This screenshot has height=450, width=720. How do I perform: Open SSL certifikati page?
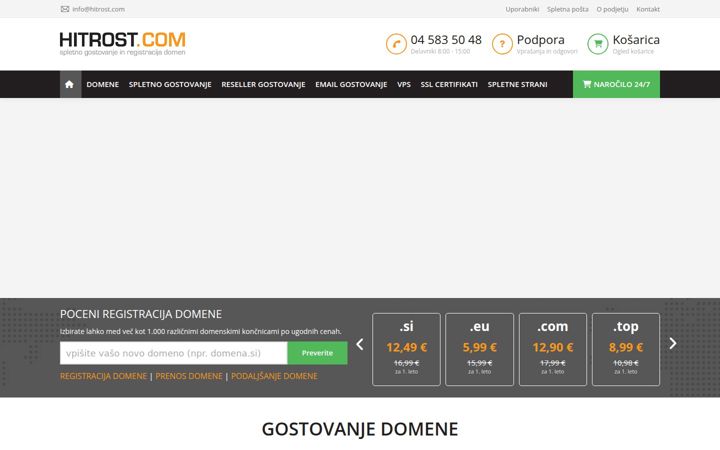coord(449,84)
